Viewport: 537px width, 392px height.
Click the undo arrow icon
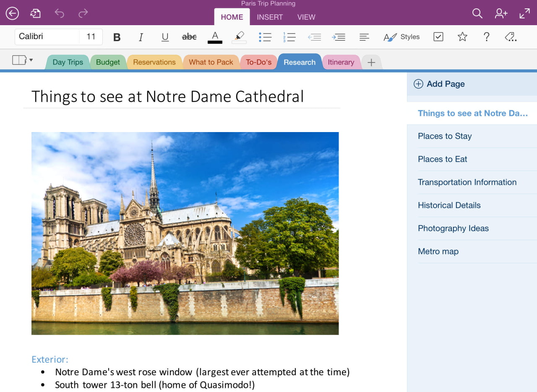coord(60,13)
